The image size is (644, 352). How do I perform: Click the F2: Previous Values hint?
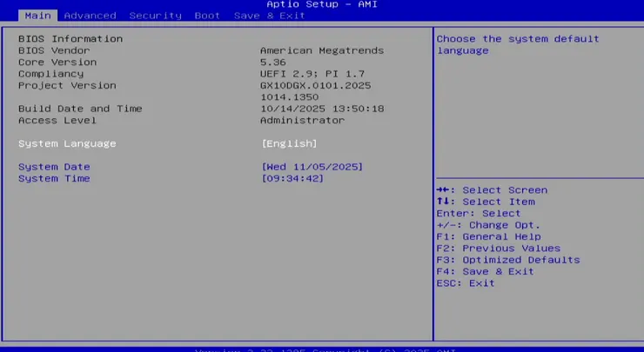point(498,249)
